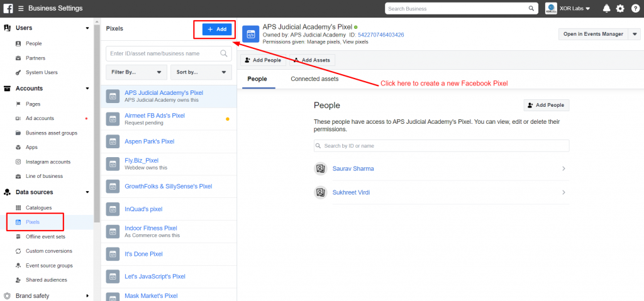This screenshot has height=301, width=644.
Task: Collapse the Data sources section
Action: tap(87, 192)
